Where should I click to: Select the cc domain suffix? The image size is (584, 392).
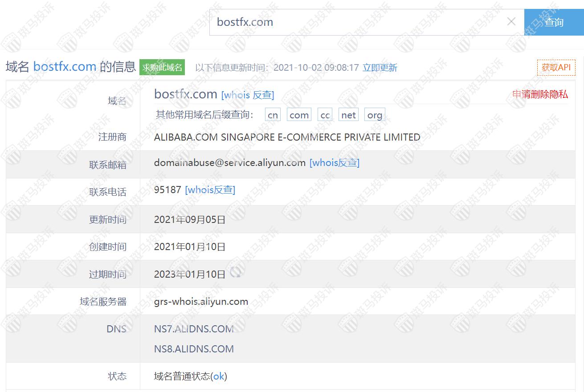(325, 115)
